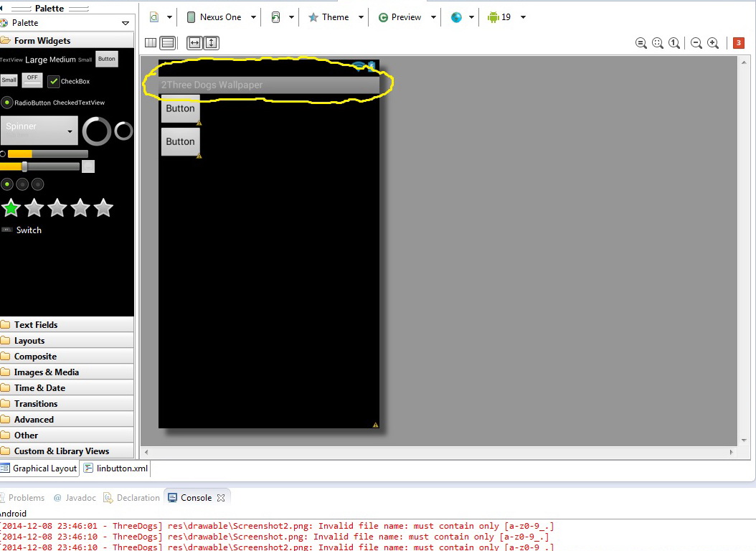Pick the OFF toggle button widget
Viewport: 756px width, 551px height.
[x=32, y=80]
